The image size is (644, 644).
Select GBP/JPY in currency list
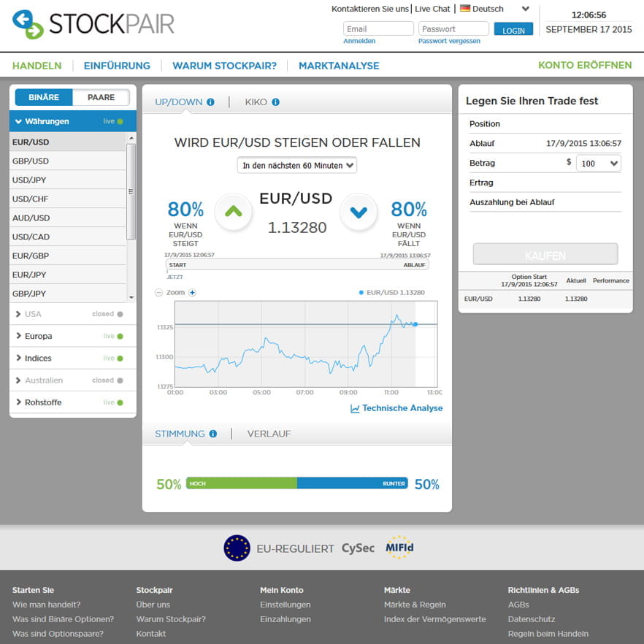coord(68,294)
